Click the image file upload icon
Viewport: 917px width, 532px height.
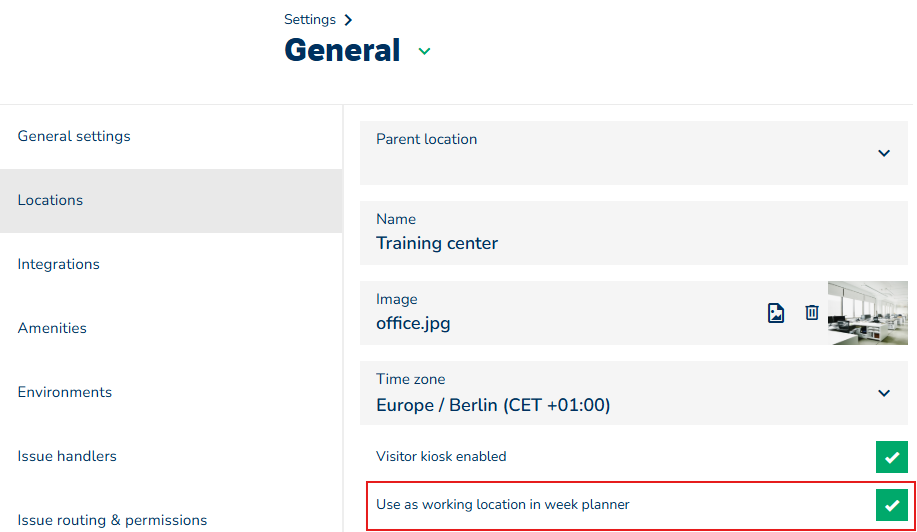coord(776,313)
